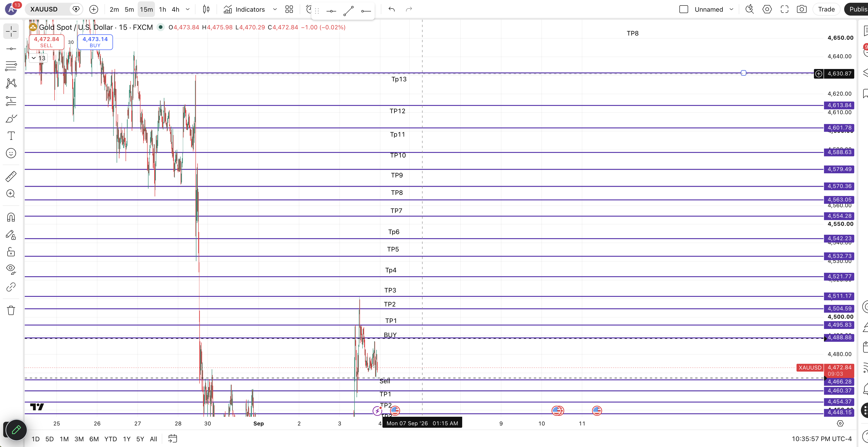Undo the last chart action

click(392, 9)
